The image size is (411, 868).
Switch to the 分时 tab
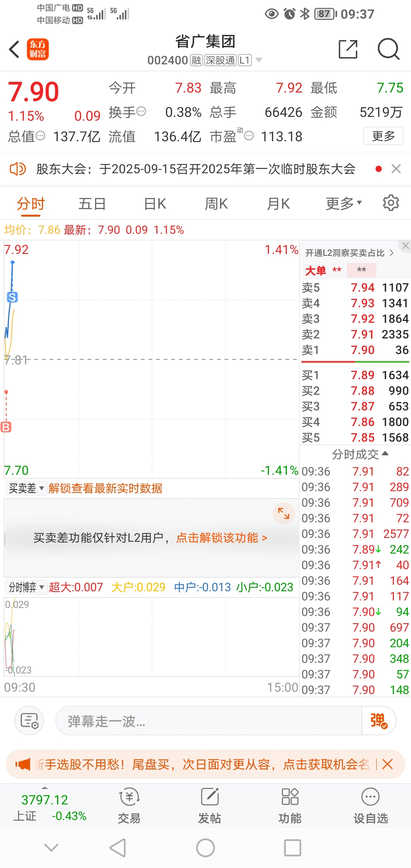[x=31, y=204]
